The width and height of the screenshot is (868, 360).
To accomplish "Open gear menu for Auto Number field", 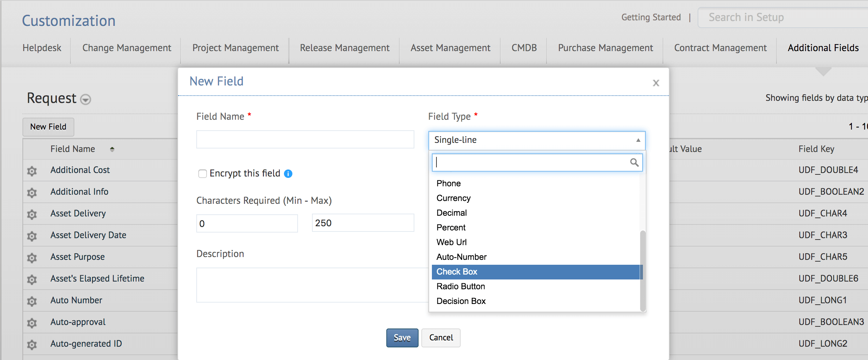I will click(32, 301).
